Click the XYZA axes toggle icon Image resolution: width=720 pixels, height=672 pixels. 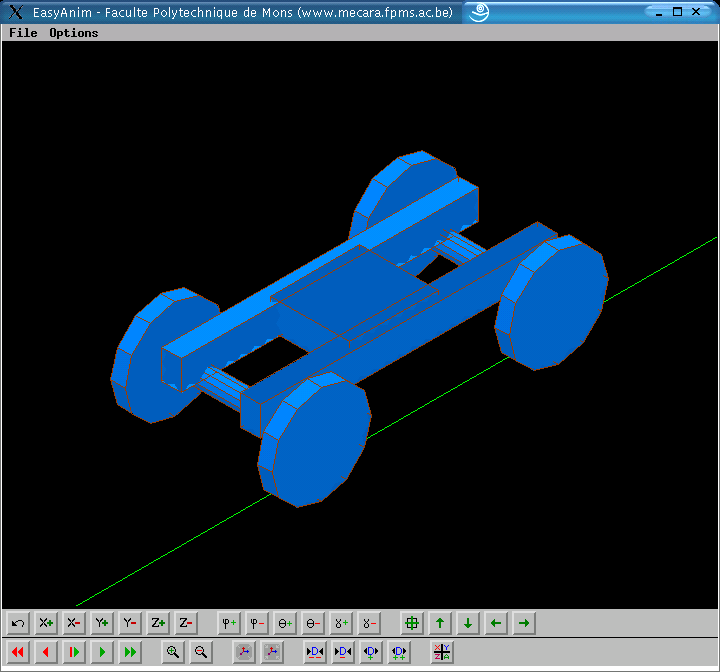coord(442,652)
